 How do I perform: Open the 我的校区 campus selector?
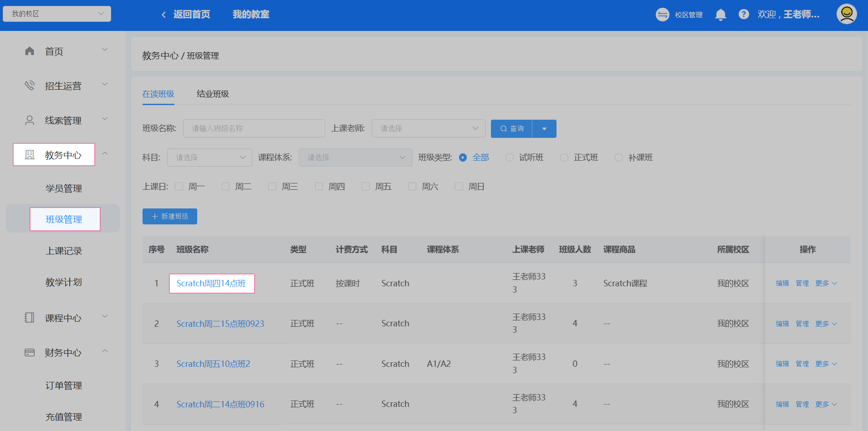[x=57, y=14]
